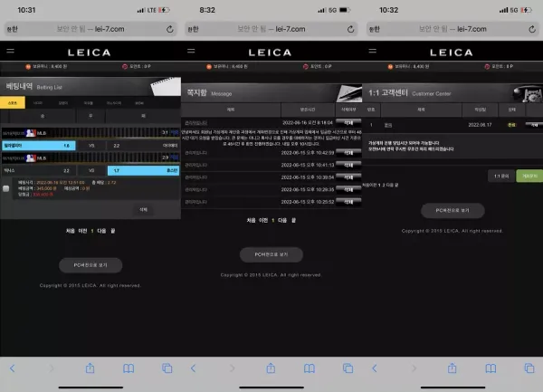Tap orange money coin icon on Customer Center screen
Screen dimensions: 543x392
pyautogui.click(x=390, y=66)
